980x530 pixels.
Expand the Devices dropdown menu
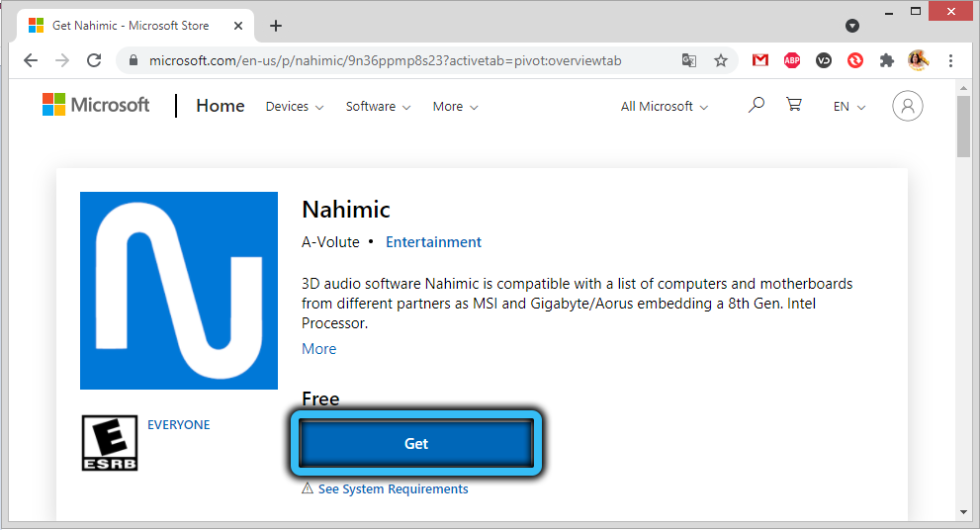[294, 107]
